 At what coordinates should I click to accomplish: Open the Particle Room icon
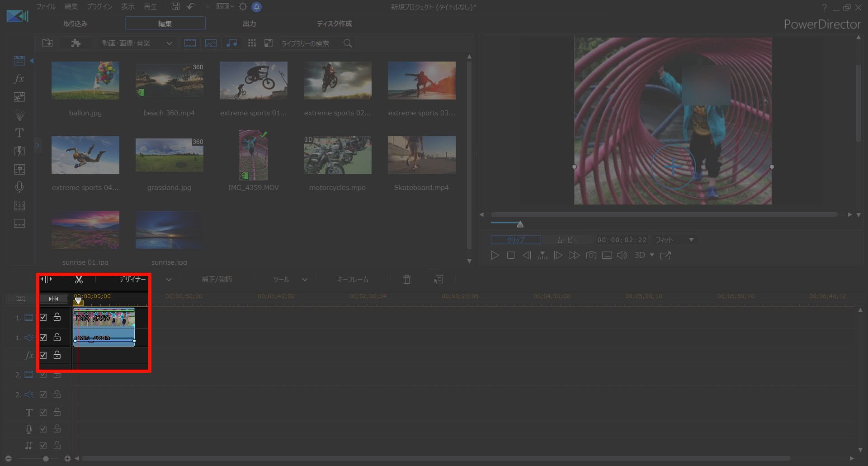pyautogui.click(x=19, y=115)
